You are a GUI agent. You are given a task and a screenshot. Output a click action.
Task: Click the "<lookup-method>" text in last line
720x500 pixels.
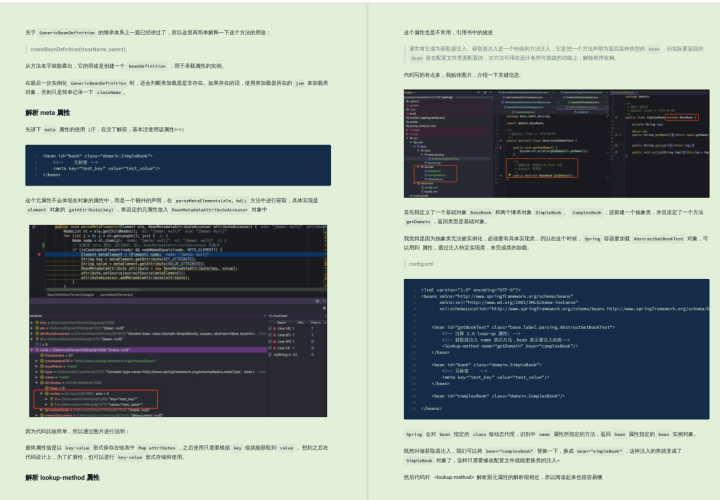453,478
